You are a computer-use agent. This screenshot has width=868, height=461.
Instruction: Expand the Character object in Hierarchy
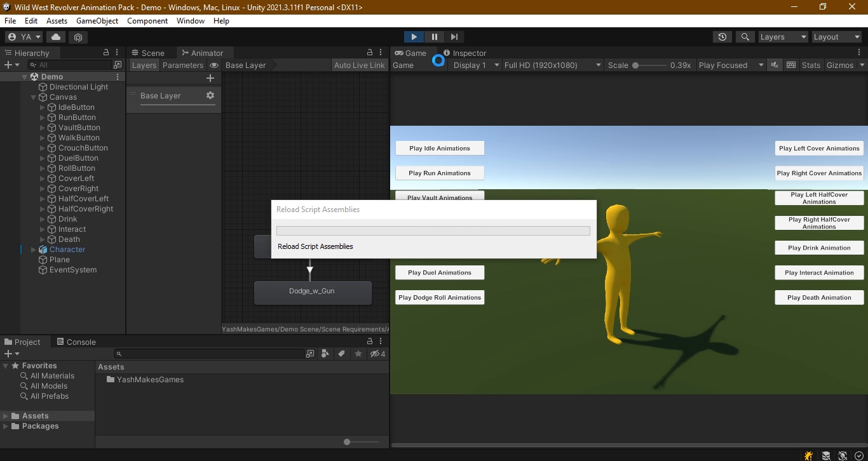pyautogui.click(x=34, y=250)
